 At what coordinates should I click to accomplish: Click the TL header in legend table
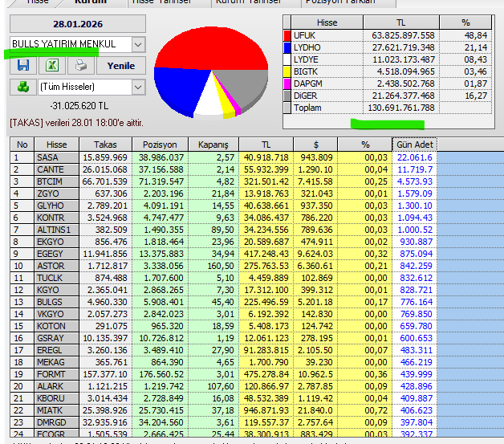coord(400,22)
